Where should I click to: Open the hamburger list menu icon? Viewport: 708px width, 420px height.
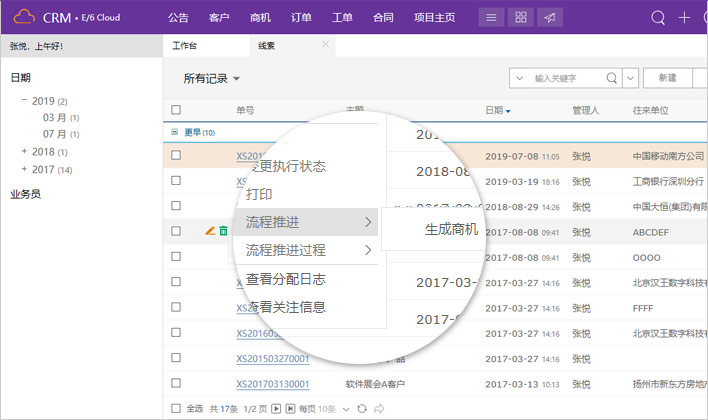pos(489,17)
